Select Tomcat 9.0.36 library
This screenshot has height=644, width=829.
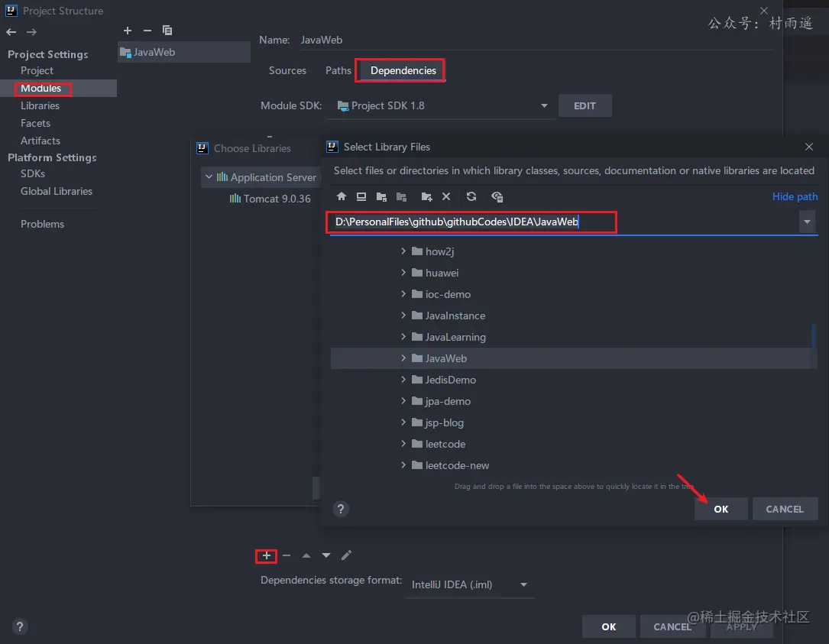point(270,199)
